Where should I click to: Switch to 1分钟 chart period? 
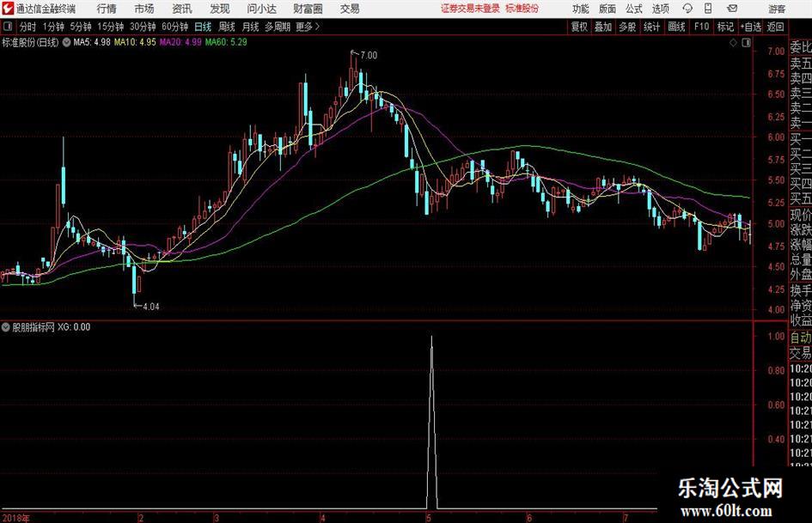(53, 27)
